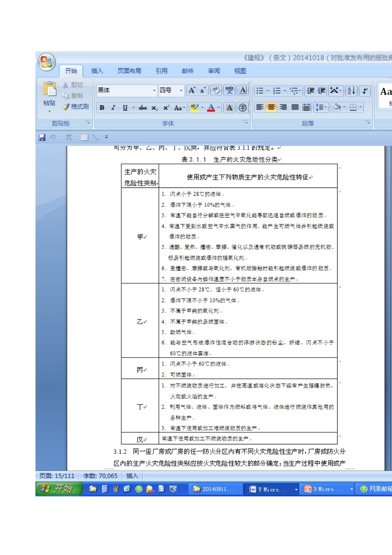392x555 pixels.
Task: Click the 页面: 15/111 status bar indicator
Action: [x=57, y=476]
